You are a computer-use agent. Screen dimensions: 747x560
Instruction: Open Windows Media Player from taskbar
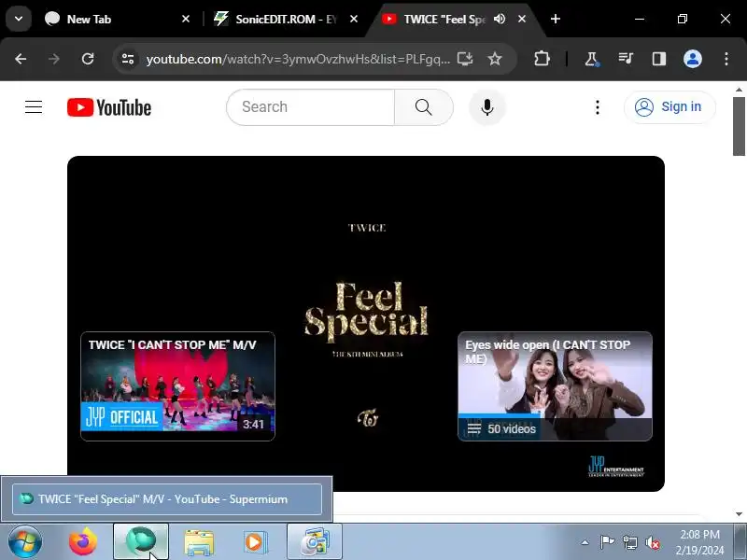click(x=255, y=542)
